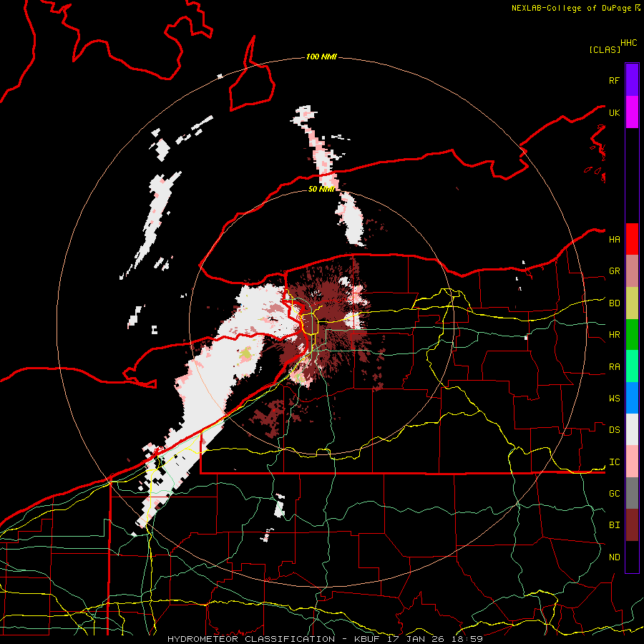Select the gray GC legend color swatch
The image size is (644, 644).
(x=632, y=493)
